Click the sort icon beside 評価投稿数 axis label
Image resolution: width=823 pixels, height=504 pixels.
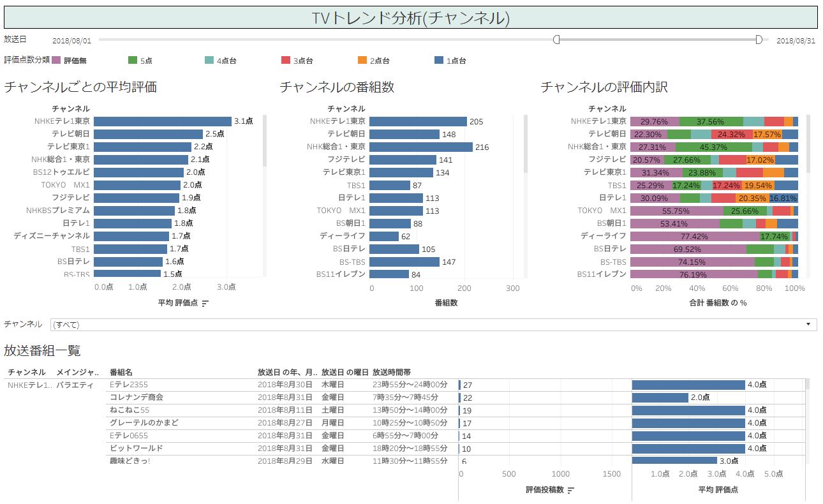571,490
